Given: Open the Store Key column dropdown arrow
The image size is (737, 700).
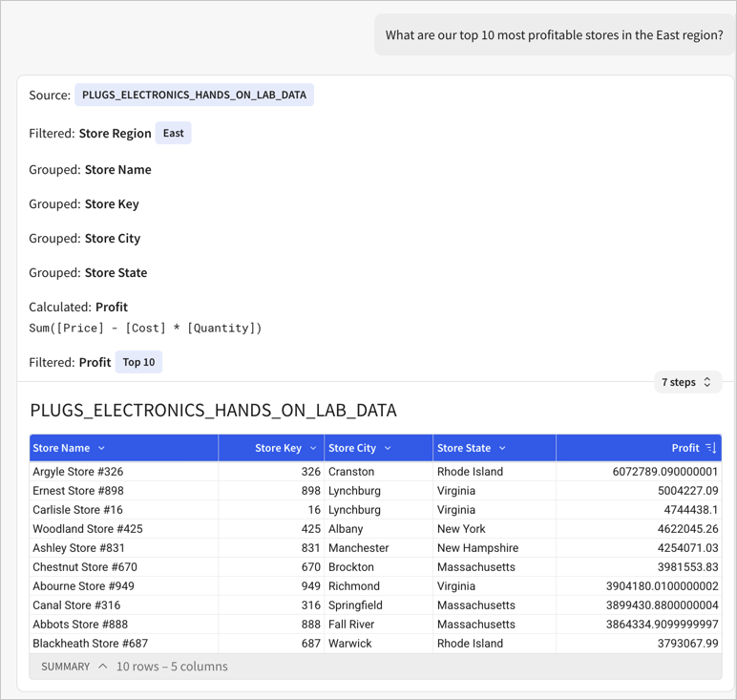Looking at the screenshot, I should [x=313, y=448].
